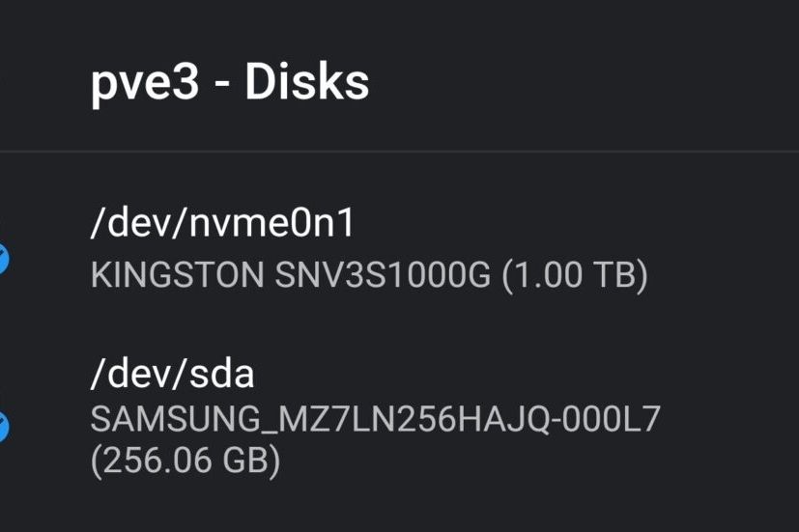The width and height of the screenshot is (799, 532).
Task: Click the blue check icon beside sda
Action: [x=3, y=427]
